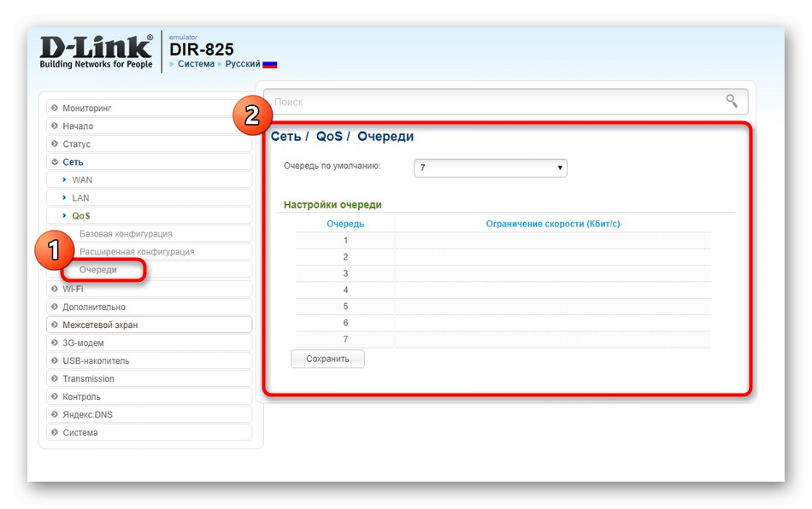Expand the Дополнительно sidebar section
The image size is (812, 509).
[x=149, y=307]
